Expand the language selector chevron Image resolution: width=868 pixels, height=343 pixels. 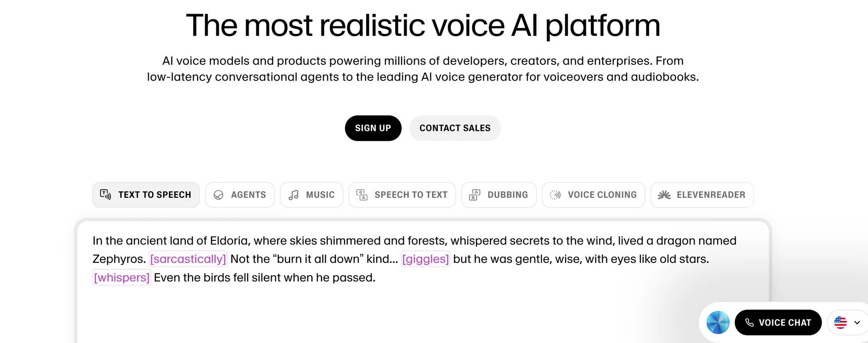pyautogui.click(x=857, y=323)
